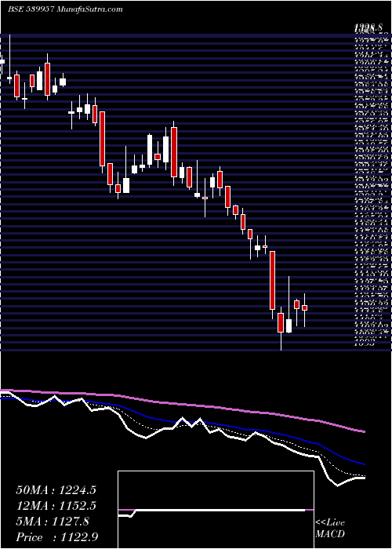Click the MACD indicator box
Viewport: 392px width, 549px height.
216,510
